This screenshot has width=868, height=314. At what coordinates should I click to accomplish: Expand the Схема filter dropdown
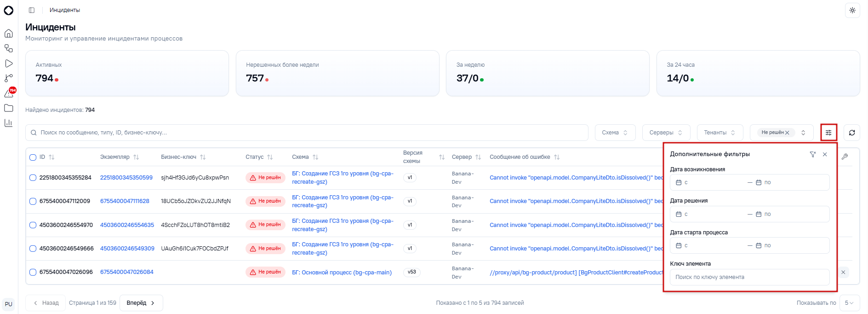click(615, 133)
